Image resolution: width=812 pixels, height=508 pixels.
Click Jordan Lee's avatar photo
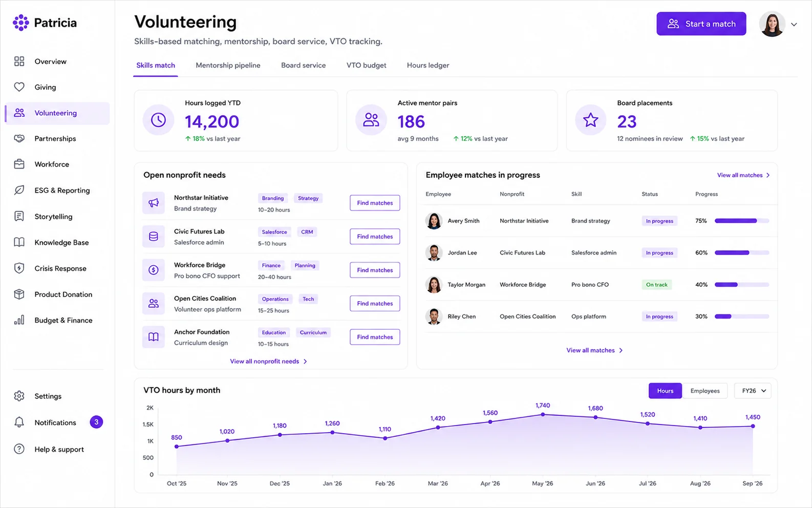tap(434, 253)
